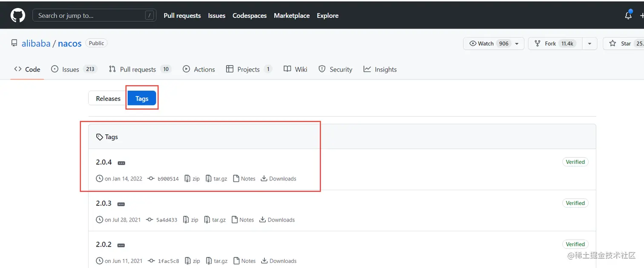Open repository Pull requests tab
This screenshot has width=644, height=268.
point(140,69)
